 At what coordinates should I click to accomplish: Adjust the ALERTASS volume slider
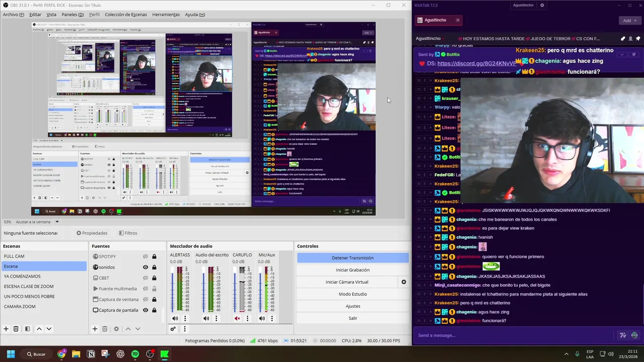pyautogui.click(x=174, y=290)
